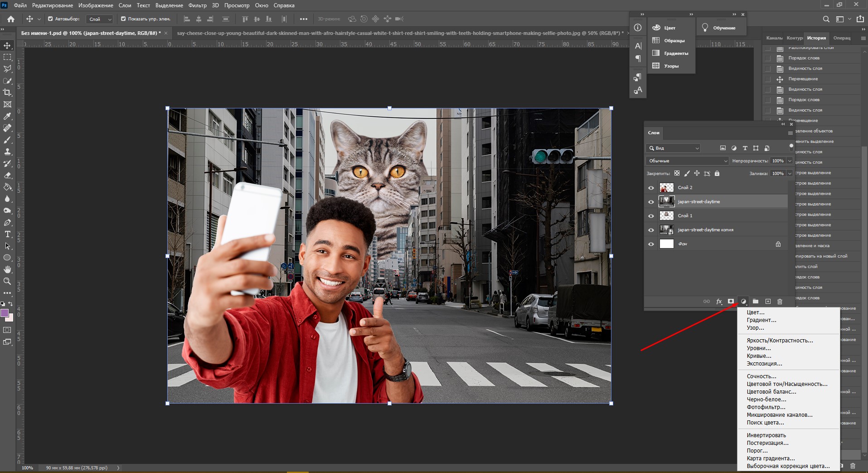Open the Вид layer filter dropdown
This screenshot has height=473, width=868.
(x=674, y=148)
